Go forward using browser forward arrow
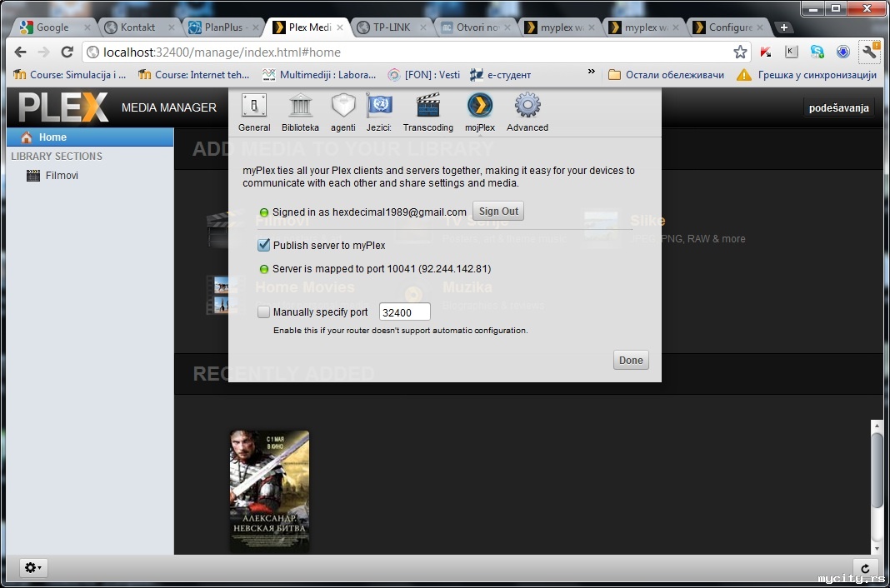 pyautogui.click(x=43, y=52)
